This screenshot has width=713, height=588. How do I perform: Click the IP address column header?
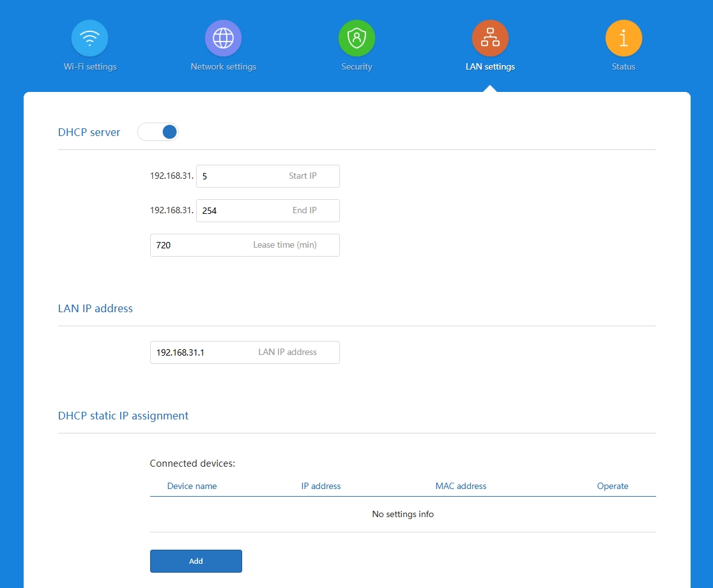[321, 486]
